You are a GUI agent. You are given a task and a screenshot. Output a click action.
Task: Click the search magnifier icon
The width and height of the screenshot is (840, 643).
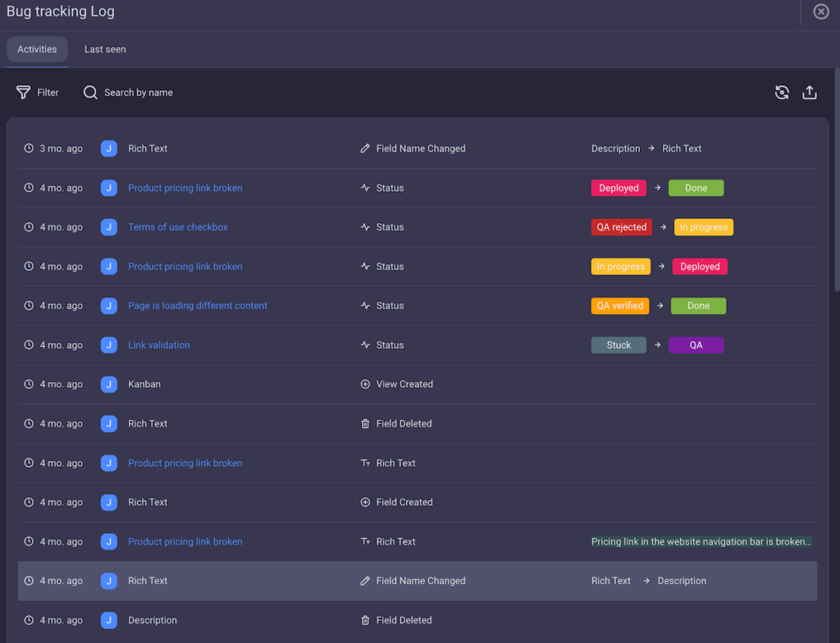(89, 92)
